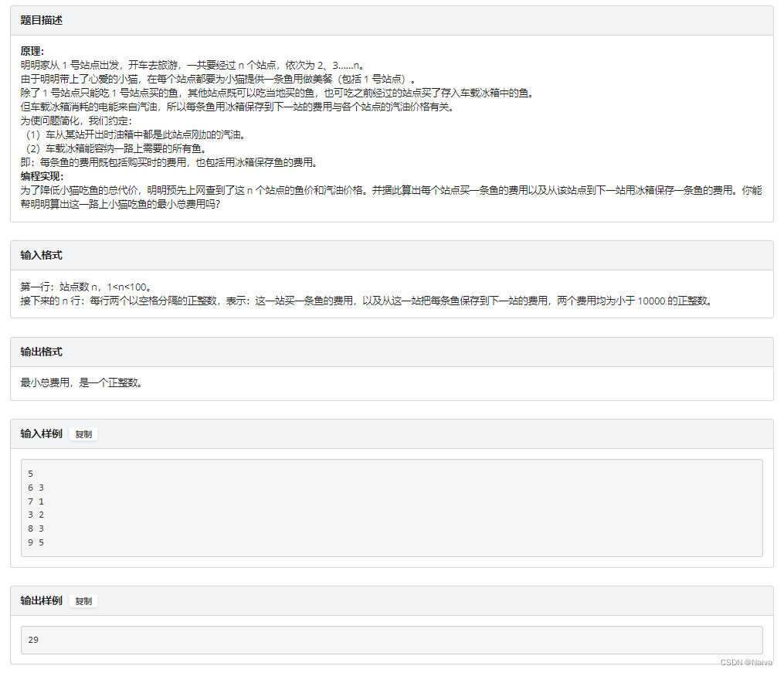The height and width of the screenshot is (673, 784).
Task: Click the line 最小总费用，是一个正整数。
Action: coord(82,383)
